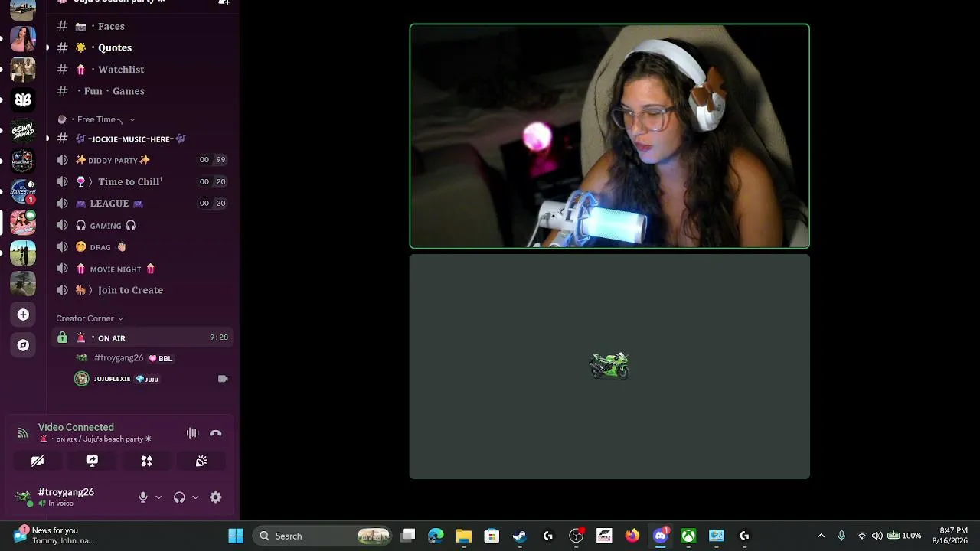
Task: Mute the microphone
Action: 143,497
